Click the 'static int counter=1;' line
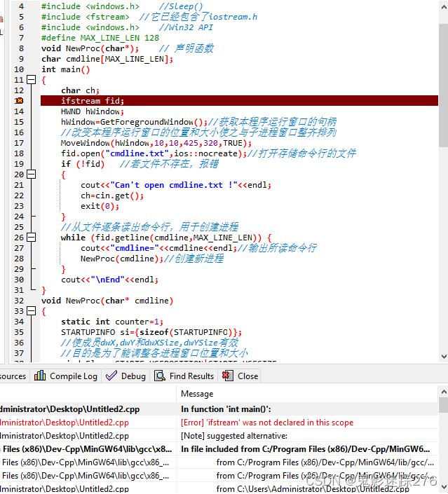 [x=112, y=322]
